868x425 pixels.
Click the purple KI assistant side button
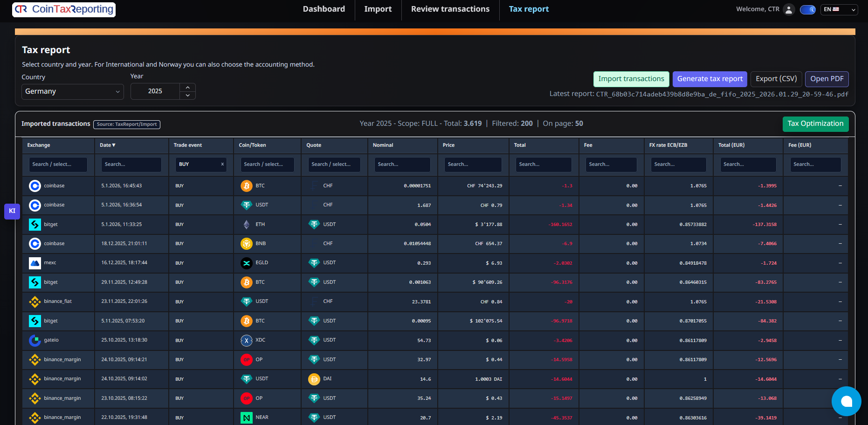point(12,211)
